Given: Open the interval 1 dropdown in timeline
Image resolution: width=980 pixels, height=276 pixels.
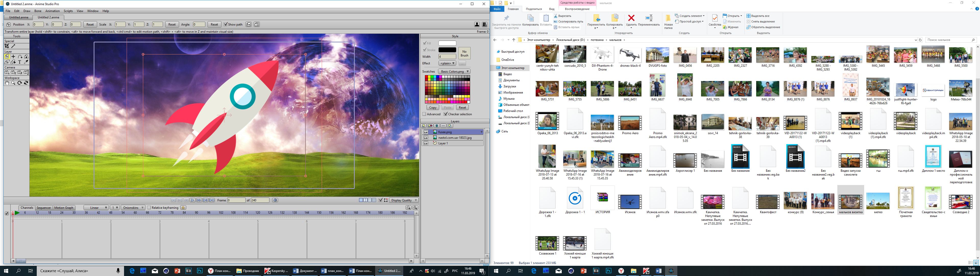Looking at the screenshot, I should (x=115, y=208).
